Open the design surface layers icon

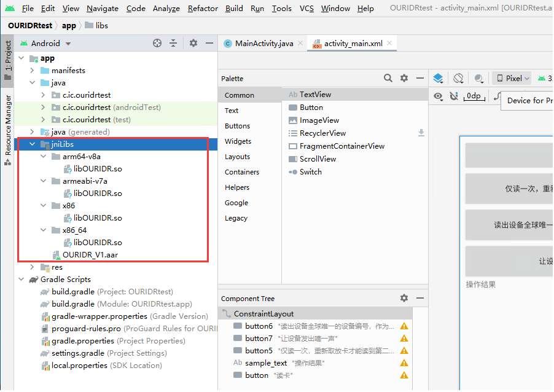tap(438, 78)
